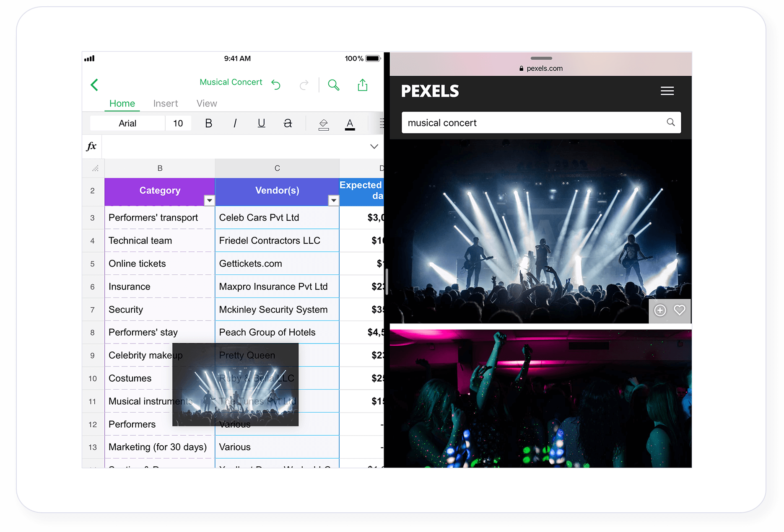
Task: Click the Pexels search magnifier icon
Action: pos(670,122)
